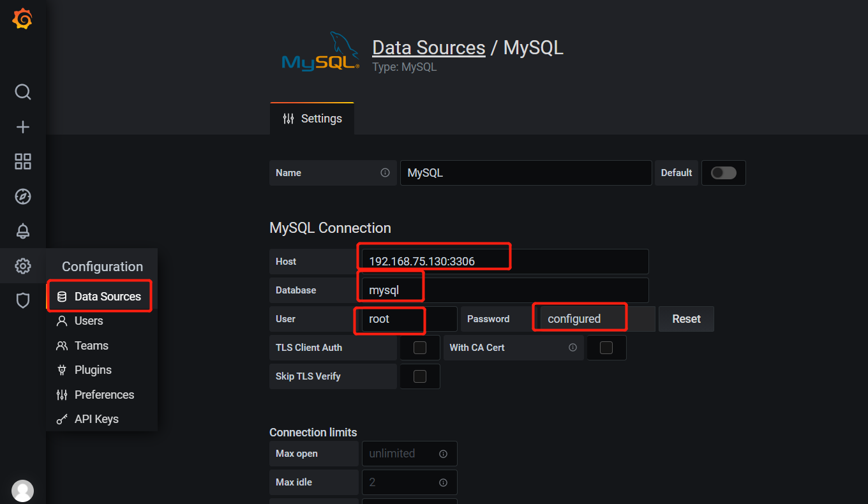This screenshot has height=504, width=868.
Task: Follow the Data Sources breadcrumb link
Action: tap(428, 48)
